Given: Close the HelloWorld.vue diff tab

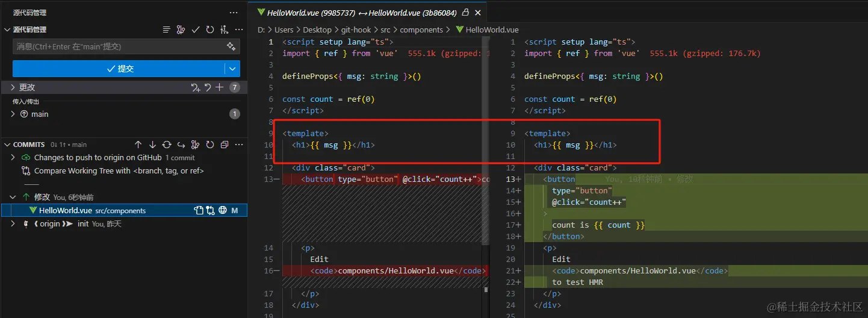Looking at the screenshot, I should [478, 13].
